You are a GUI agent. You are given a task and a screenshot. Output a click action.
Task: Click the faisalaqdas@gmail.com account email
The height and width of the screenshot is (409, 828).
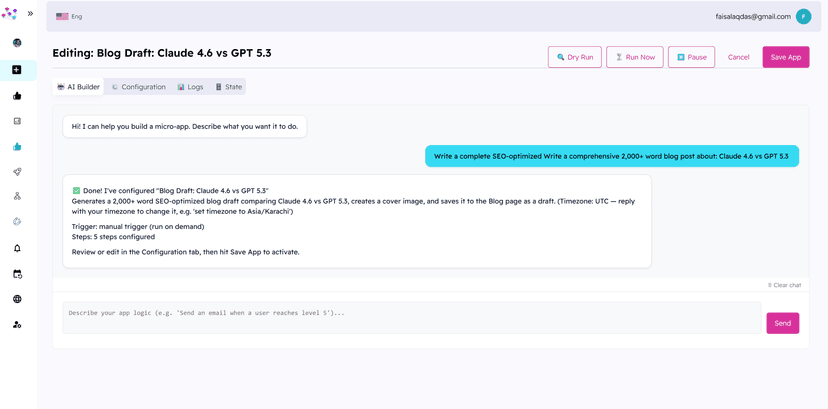coord(753,16)
